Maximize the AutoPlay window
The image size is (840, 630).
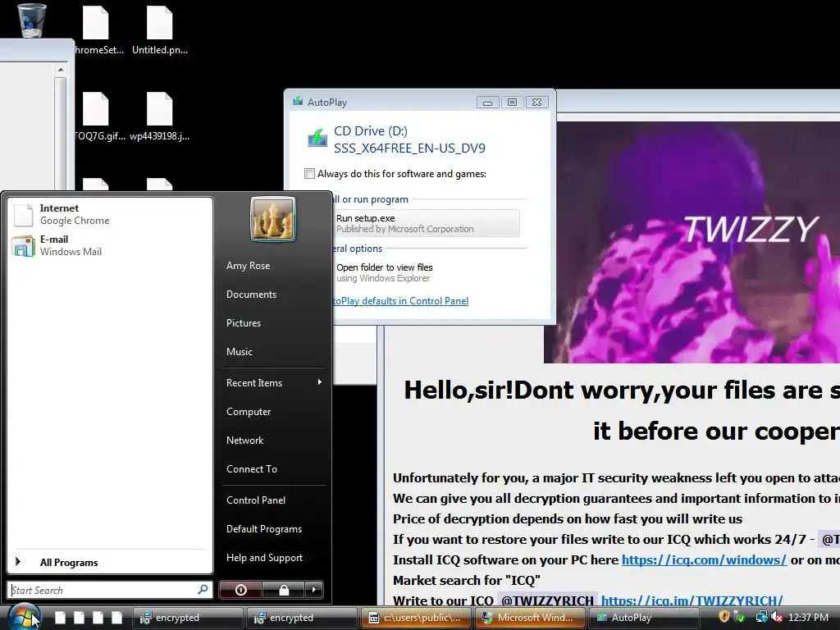(x=512, y=103)
